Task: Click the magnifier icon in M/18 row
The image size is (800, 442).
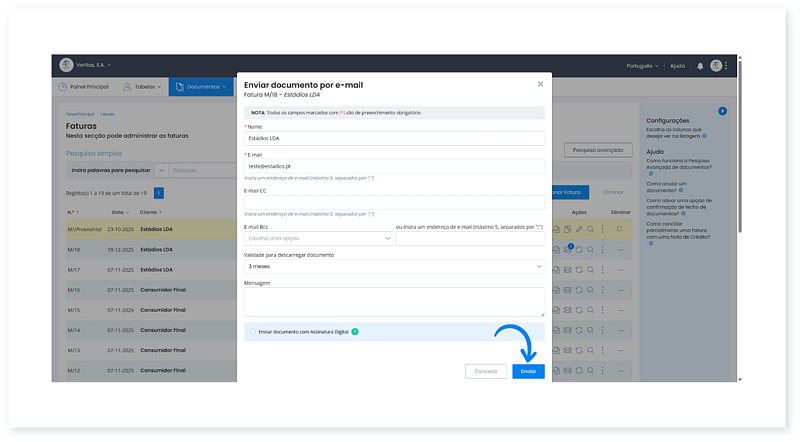Action: point(590,250)
